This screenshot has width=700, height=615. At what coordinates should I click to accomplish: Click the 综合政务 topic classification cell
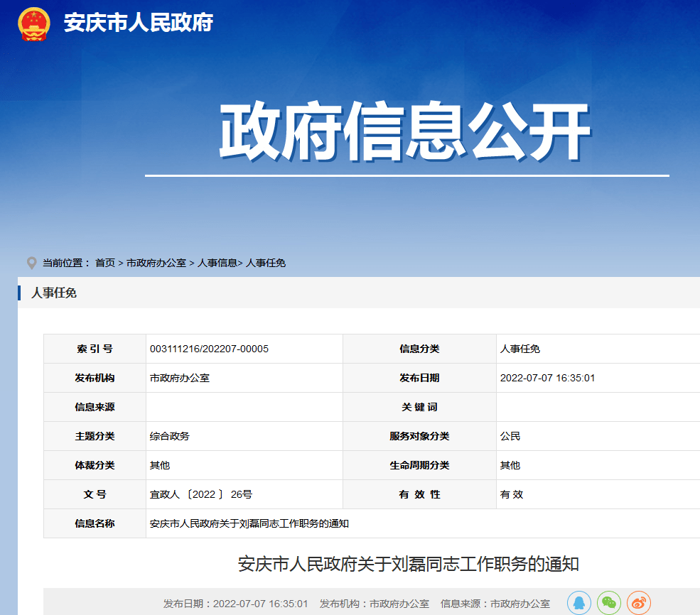coord(171,436)
